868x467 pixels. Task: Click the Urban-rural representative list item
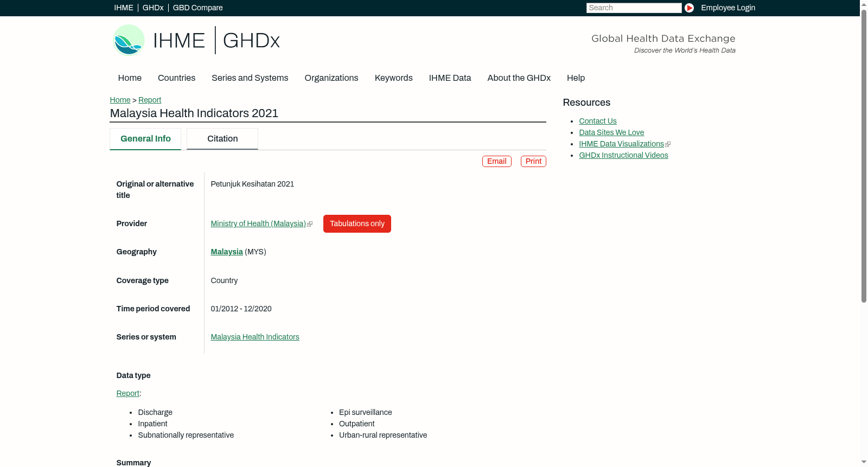pos(383,435)
